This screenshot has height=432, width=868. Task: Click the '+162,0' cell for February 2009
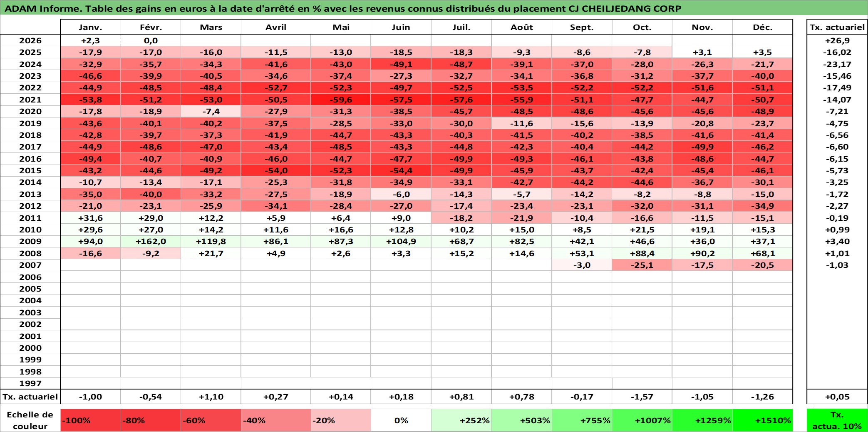(151, 241)
